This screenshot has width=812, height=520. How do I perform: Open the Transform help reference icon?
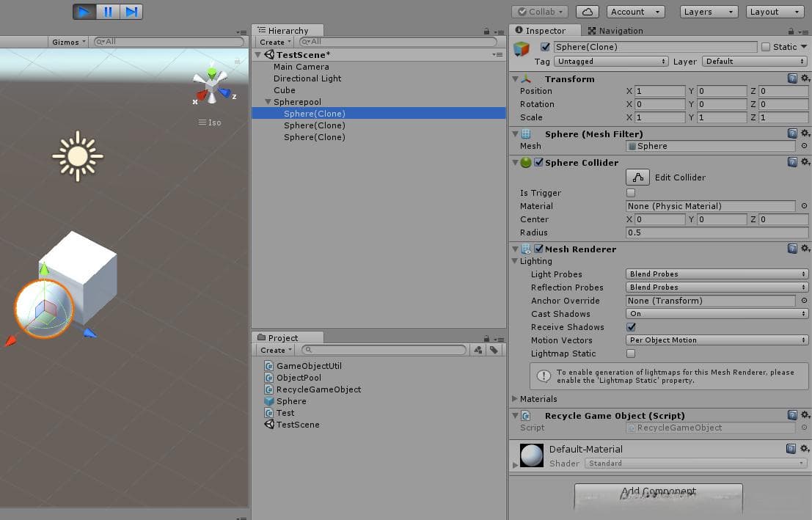(792, 78)
